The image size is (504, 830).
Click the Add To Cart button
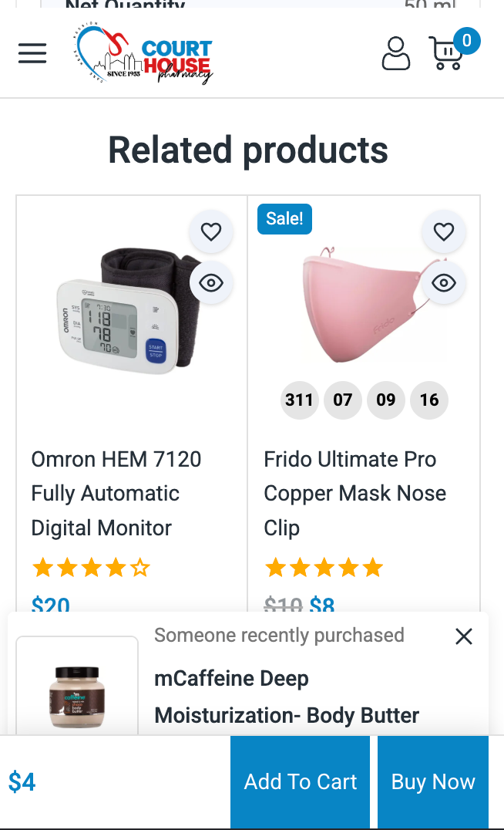300,782
